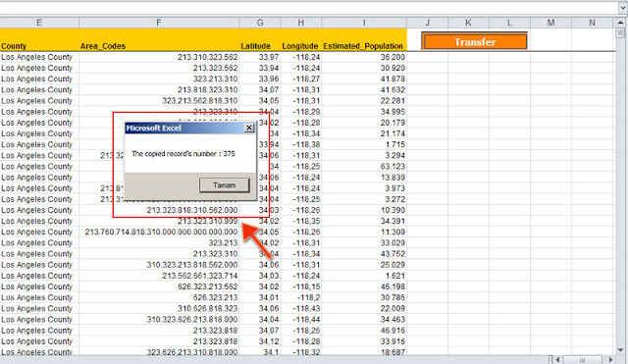Select column I header
Viewport: 628px width, 364px height.
(x=364, y=23)
